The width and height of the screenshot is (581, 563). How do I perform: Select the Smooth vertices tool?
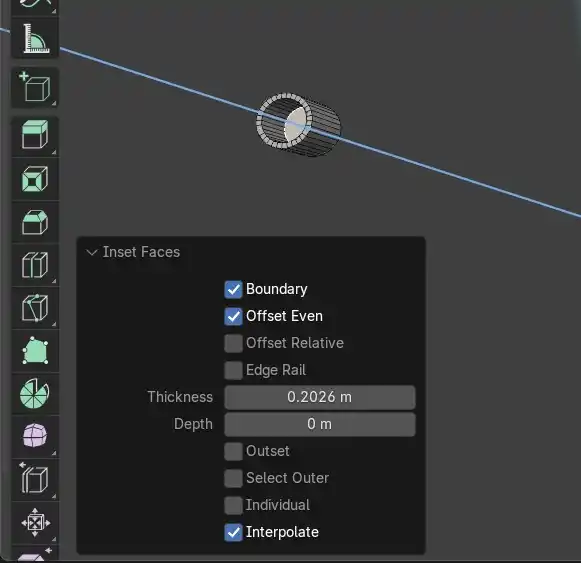point(35,436)
